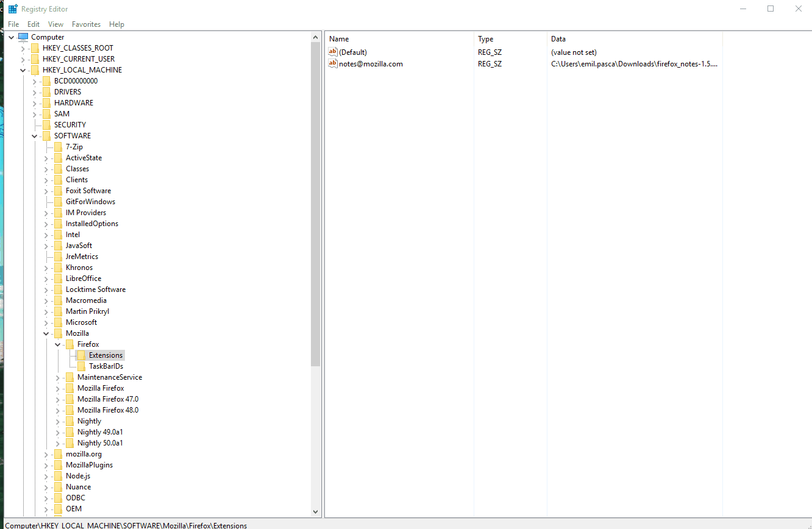Select the InstalledOptions key
The height and width of the screenshot is (529, 812).
(x=92, y=224)
